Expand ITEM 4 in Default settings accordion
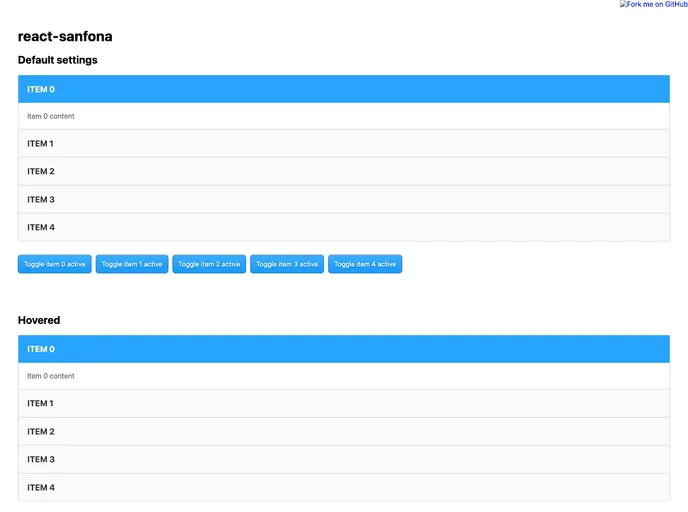This screenshot has width=688, height=512. [x=344, y=227]
